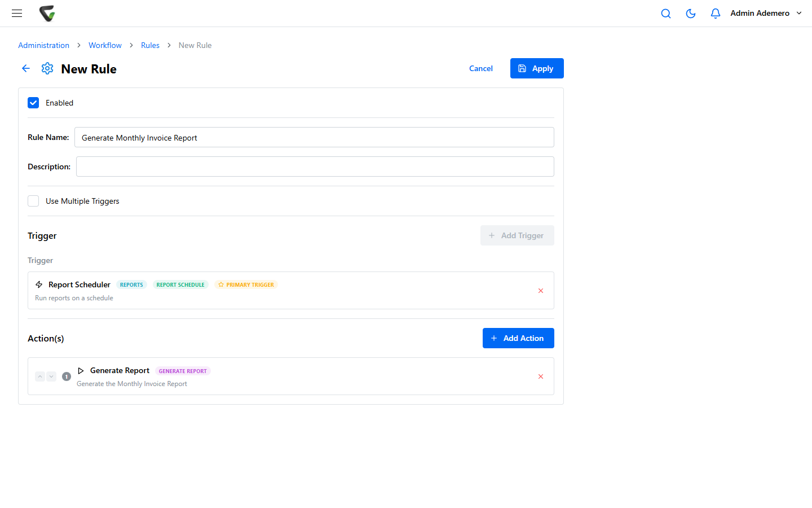This screenshot has height=508, width=812.
Task: Click the PRIMARY TRIGGER badge
Action: click(246, 284)
